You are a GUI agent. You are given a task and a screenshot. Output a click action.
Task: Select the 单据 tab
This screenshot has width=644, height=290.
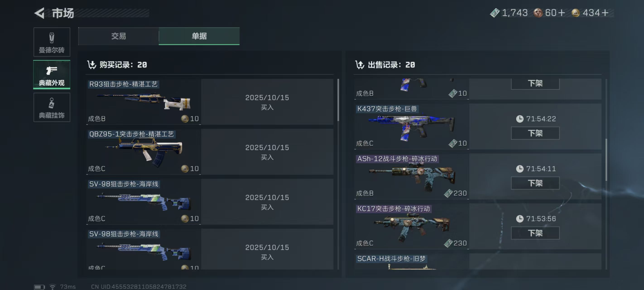tap(199, 36)
